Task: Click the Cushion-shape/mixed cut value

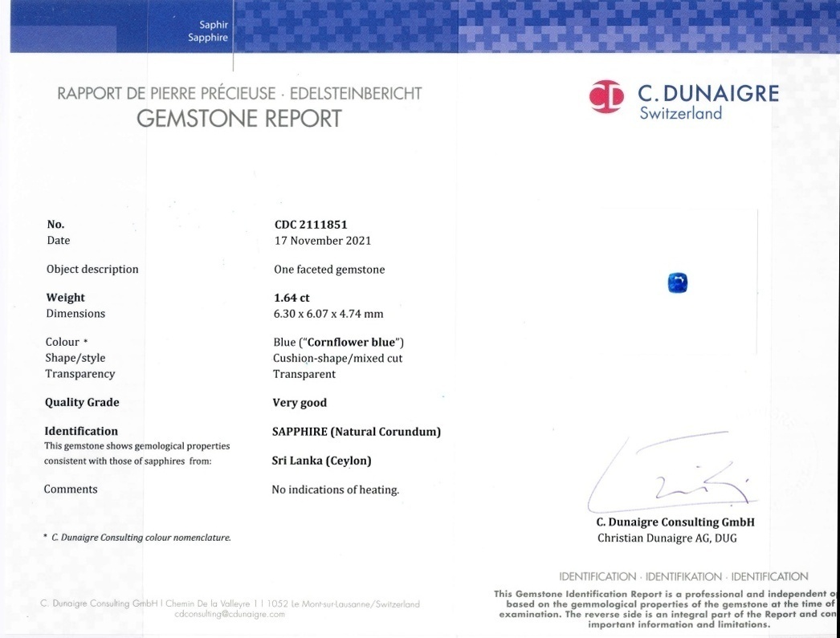Action: (x=337, y=359)
